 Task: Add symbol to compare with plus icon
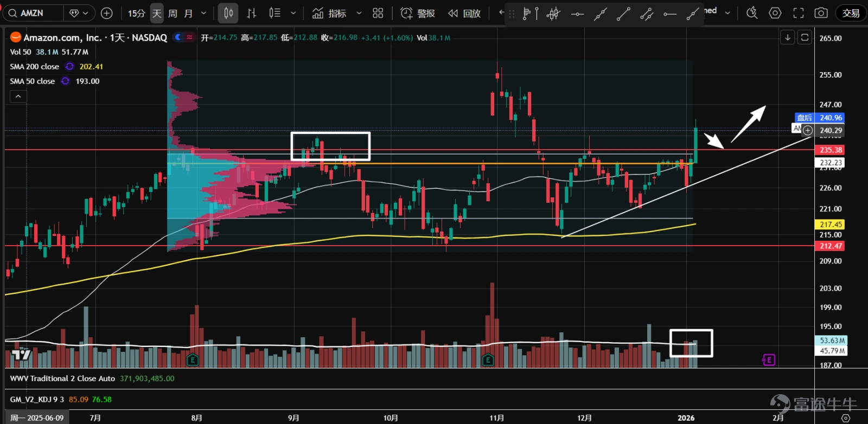[x=107, y=13]
